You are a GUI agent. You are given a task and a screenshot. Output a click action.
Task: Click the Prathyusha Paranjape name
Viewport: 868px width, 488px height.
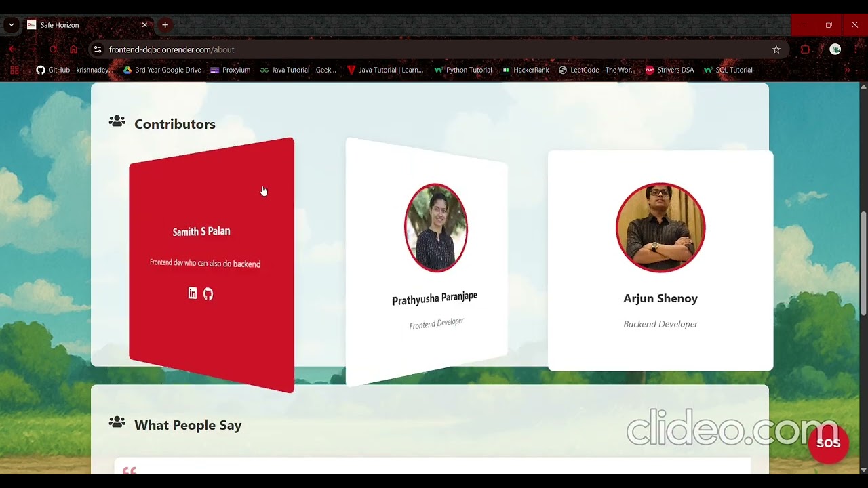click(x=435, y=298)
